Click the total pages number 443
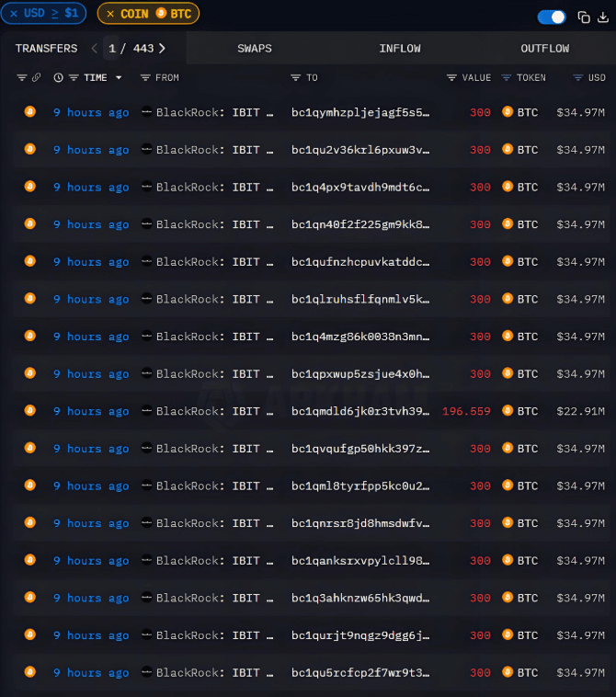Viewport: 616px width, 697px height. click(143, 49)
